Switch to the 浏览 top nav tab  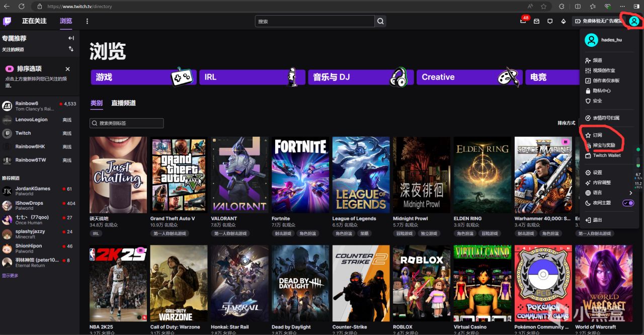pyautogui.click(x=66, y=21)
